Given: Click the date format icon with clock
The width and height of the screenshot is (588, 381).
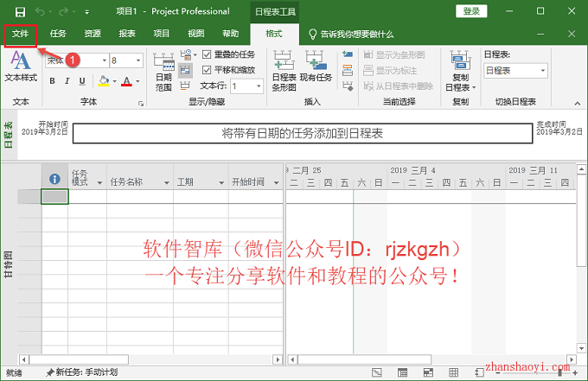Looking at the screenshot, I should [186, 54].
